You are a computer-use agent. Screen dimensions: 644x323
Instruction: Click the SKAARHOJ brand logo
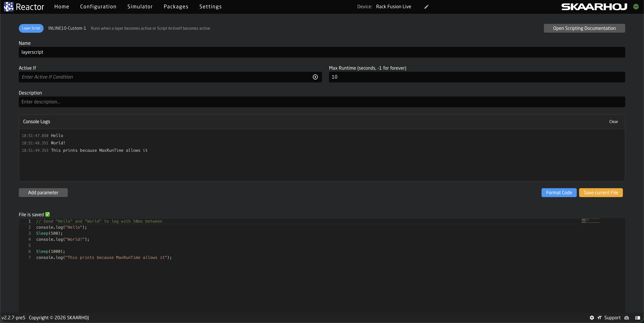pos(594,7)
